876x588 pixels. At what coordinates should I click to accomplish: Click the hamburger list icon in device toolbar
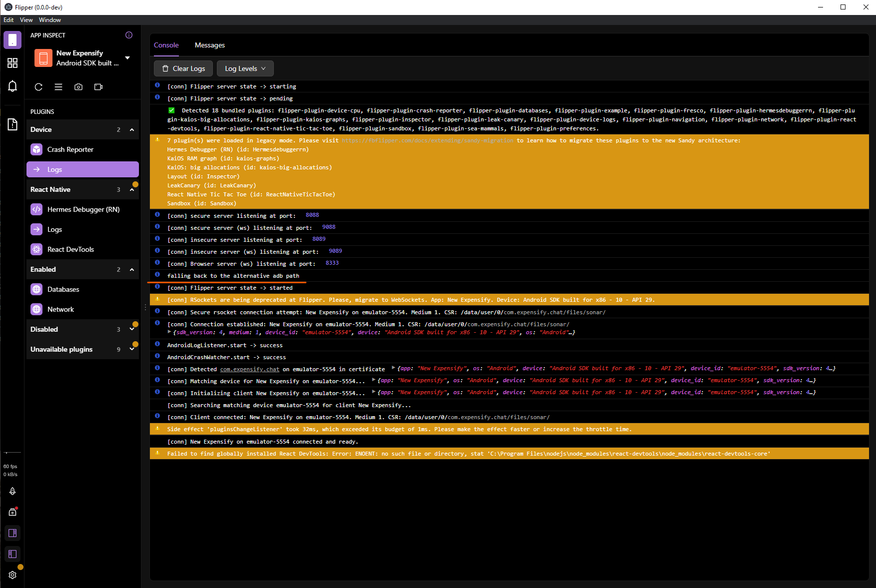click(58, 87)
